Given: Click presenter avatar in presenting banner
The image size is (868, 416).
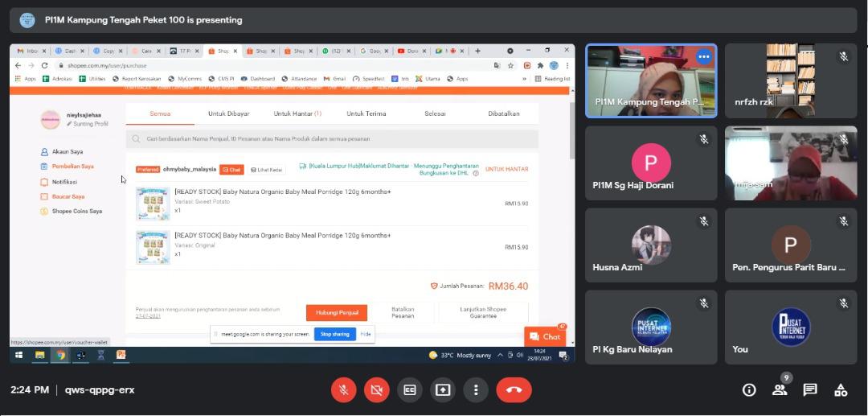Looking at the screenshot, I should [x=27, y=20].
